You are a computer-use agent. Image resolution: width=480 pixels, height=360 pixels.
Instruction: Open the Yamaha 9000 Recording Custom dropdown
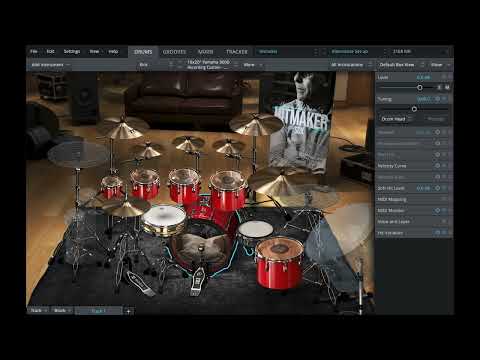coord(208,65)
